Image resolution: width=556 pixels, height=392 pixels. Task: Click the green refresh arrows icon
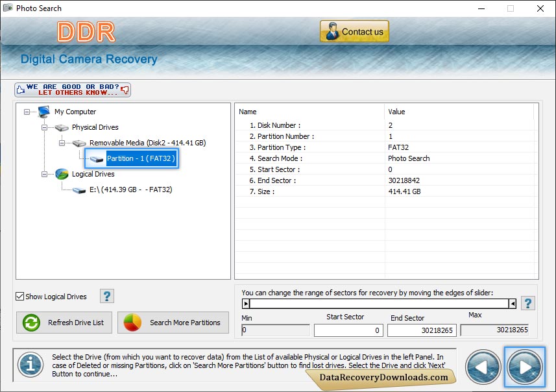(x=32, y=323)
